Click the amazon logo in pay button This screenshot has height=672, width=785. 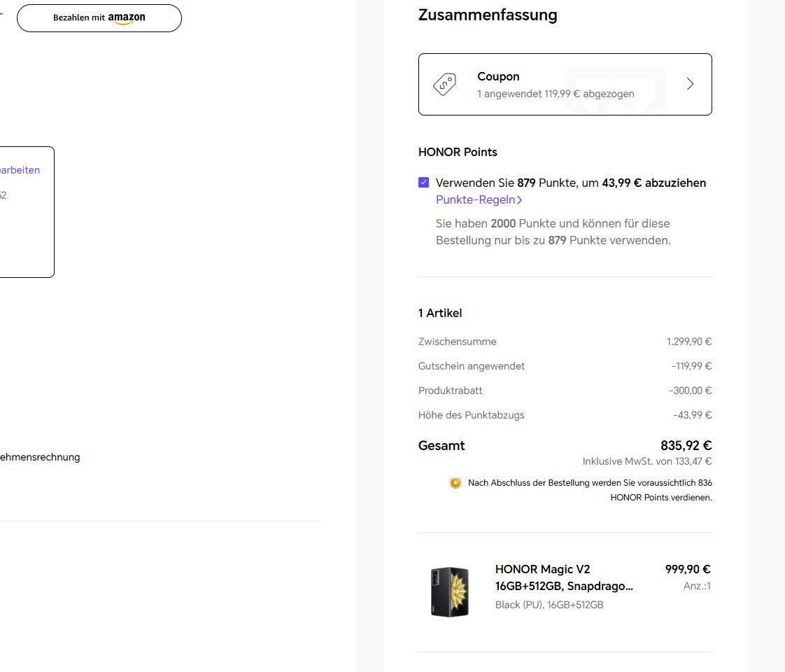click(127, 18)
